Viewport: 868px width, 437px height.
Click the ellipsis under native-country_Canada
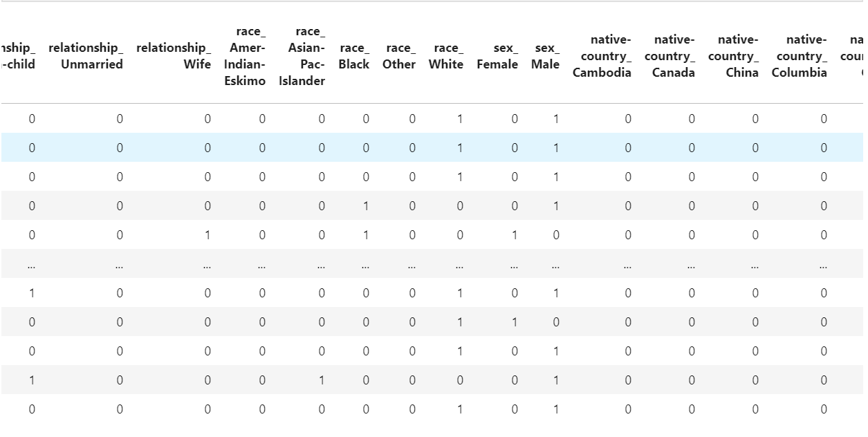coord(691,264)
